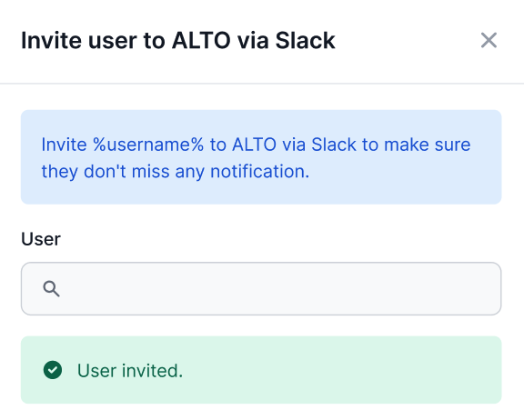The width and height of the screenshot is (524, 420).
Task: Click "to make sure" in the info banner
Action: coord(417,145)
